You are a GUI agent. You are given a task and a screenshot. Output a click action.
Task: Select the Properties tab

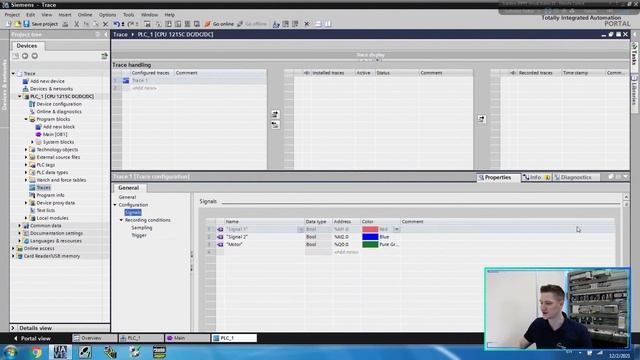pyautogui.click(x=498, y=178)
